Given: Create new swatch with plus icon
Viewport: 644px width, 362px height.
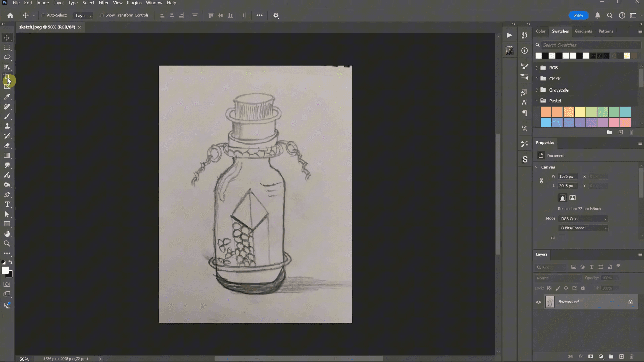Looking at the screenshot, I should point(621,132).
